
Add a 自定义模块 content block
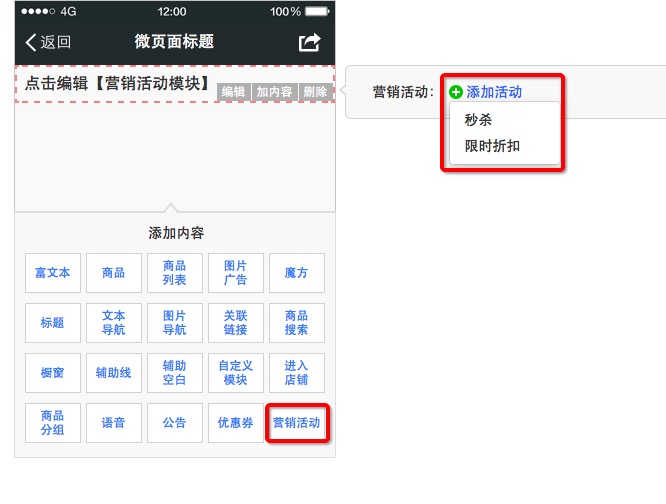tap(236, 373)
